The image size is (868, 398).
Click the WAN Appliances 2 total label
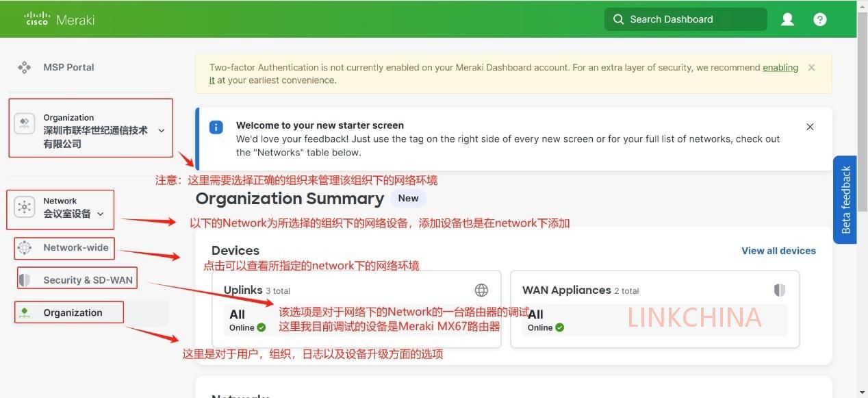pos(580,290)
